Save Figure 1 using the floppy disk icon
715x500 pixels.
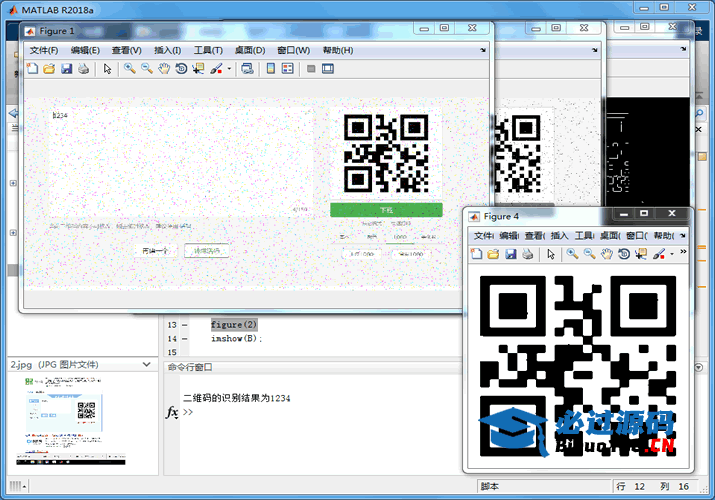click(x=66, y=69)
